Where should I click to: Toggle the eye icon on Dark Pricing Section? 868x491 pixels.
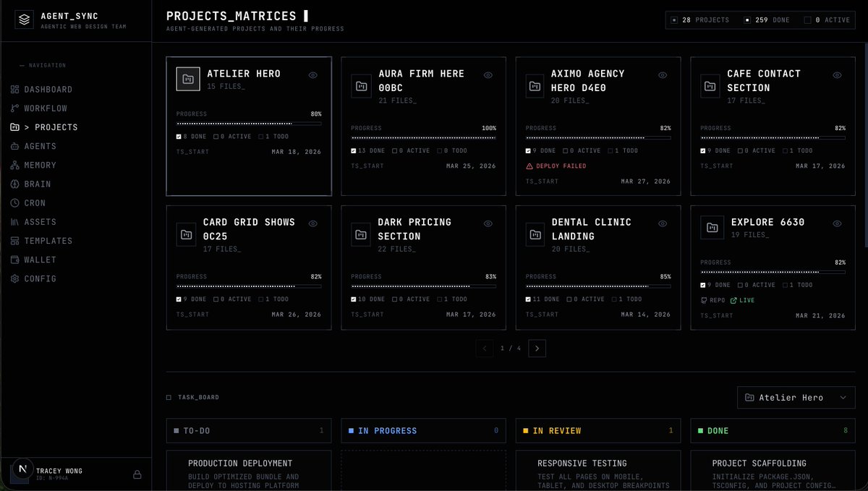pos(488,223)
